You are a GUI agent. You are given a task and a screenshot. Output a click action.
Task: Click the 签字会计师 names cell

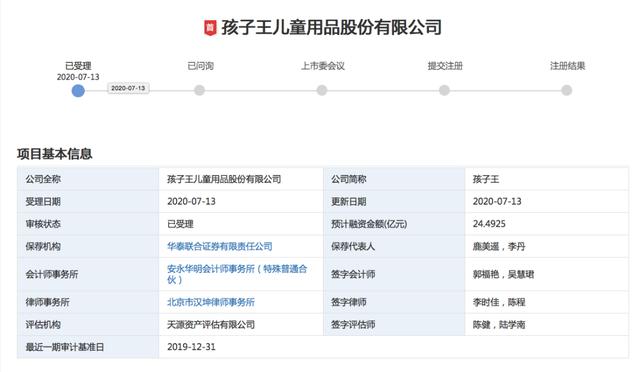[x=547, y=274]
